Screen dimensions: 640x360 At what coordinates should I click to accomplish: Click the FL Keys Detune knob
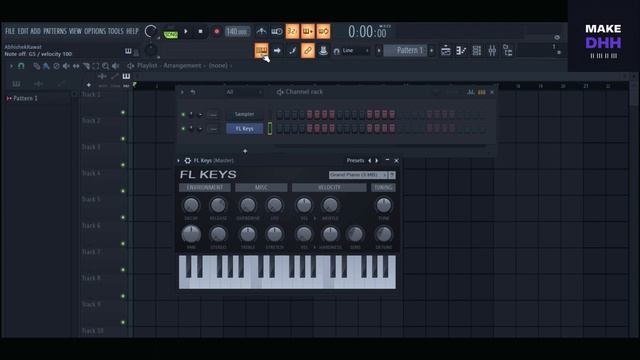pyautogui.click(x=383, y=234)
